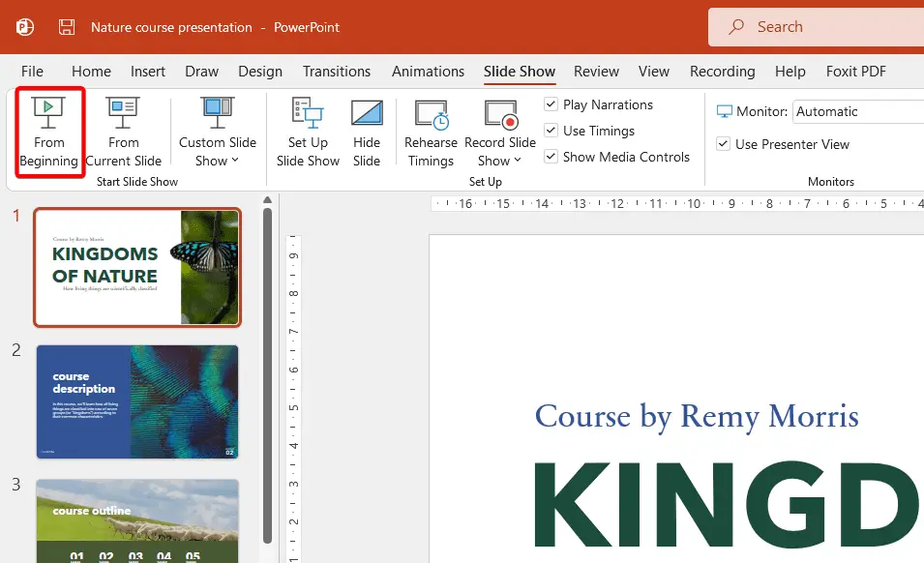The height and width of the screenshot is (563, 924).
Task: Click the Save icon in title bar
Action: (x=67, y=27)
